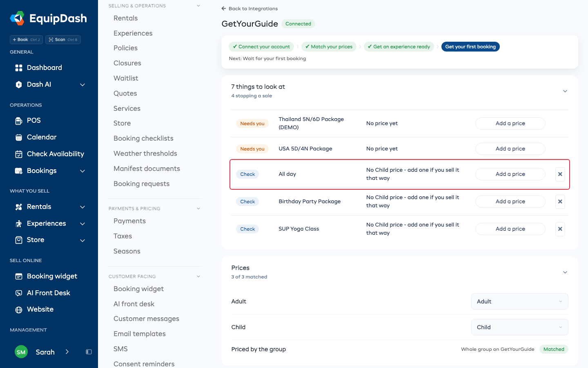Open the Adult price dropdown
This screenshot has height=368, width=588.
pyautogui.click(x=519, y=301)
